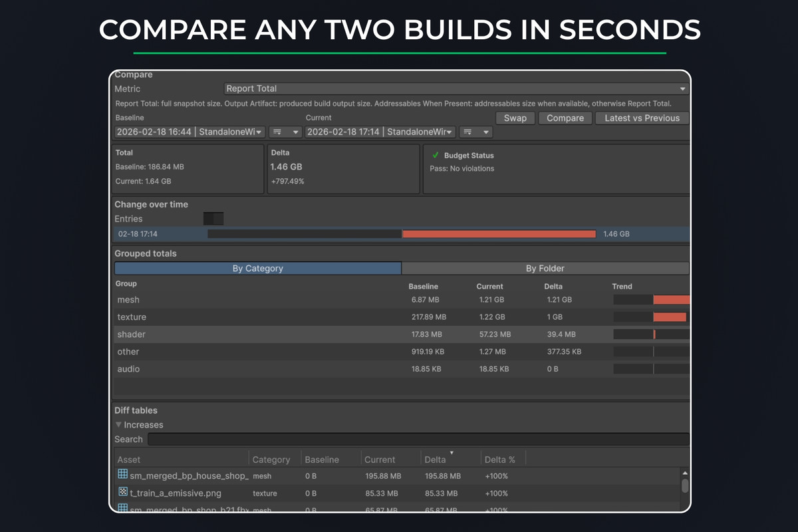Click the Diff tables Search field
This screenshot has width=798, height=532.
coord(418,440)
